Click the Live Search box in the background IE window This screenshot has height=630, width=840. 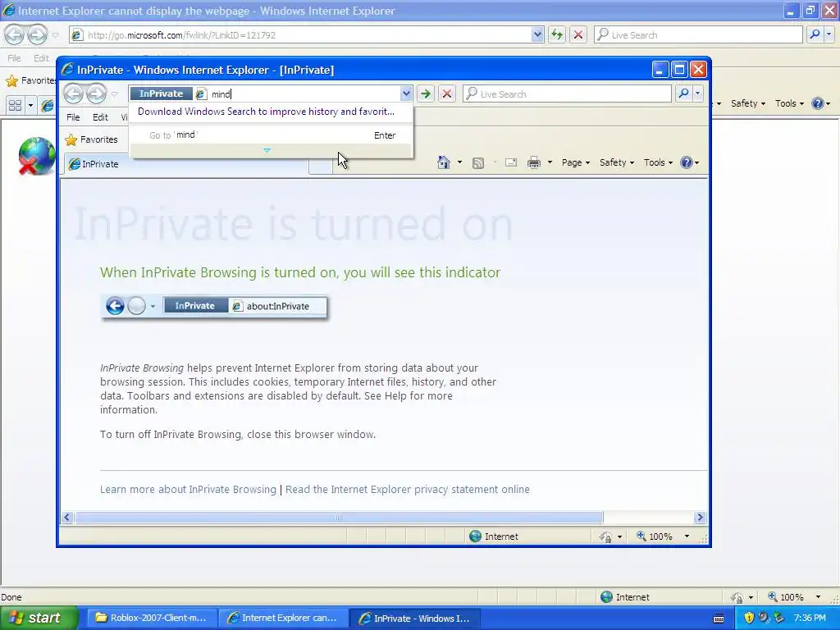click(699, 34)
